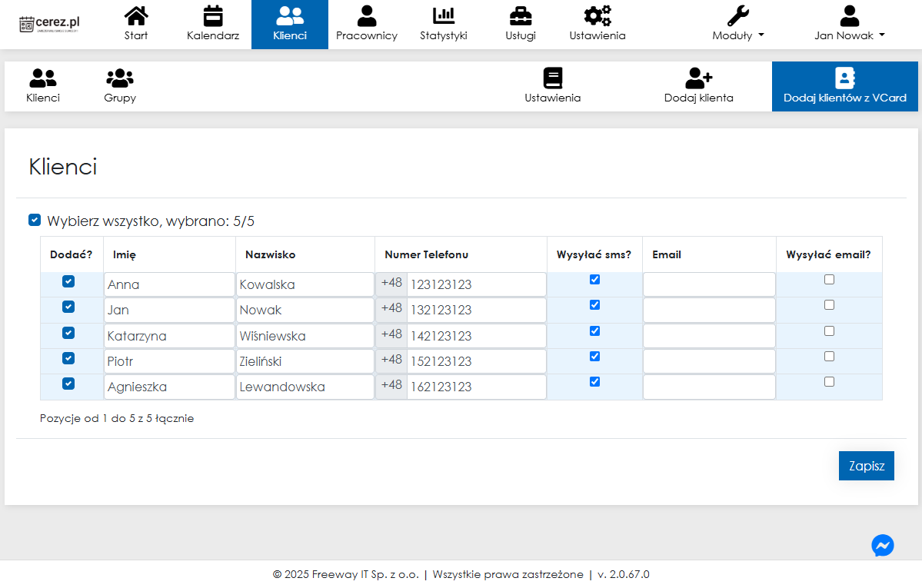
Task: Open Usługi toolbox icon
Action: coord(521,16)
